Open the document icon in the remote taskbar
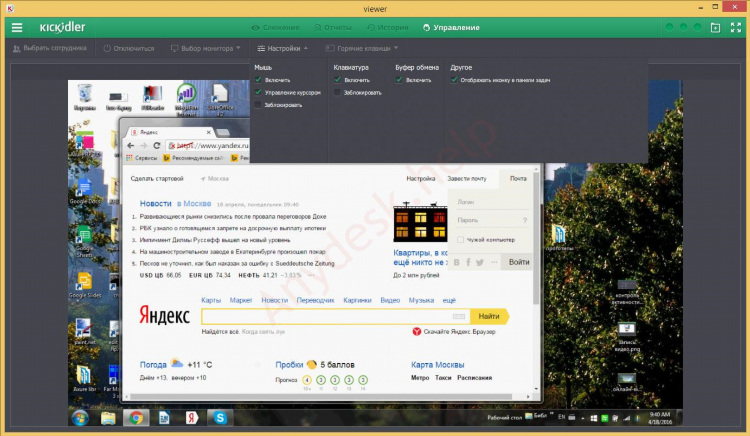The image size is (750, 436). point(164,418)
